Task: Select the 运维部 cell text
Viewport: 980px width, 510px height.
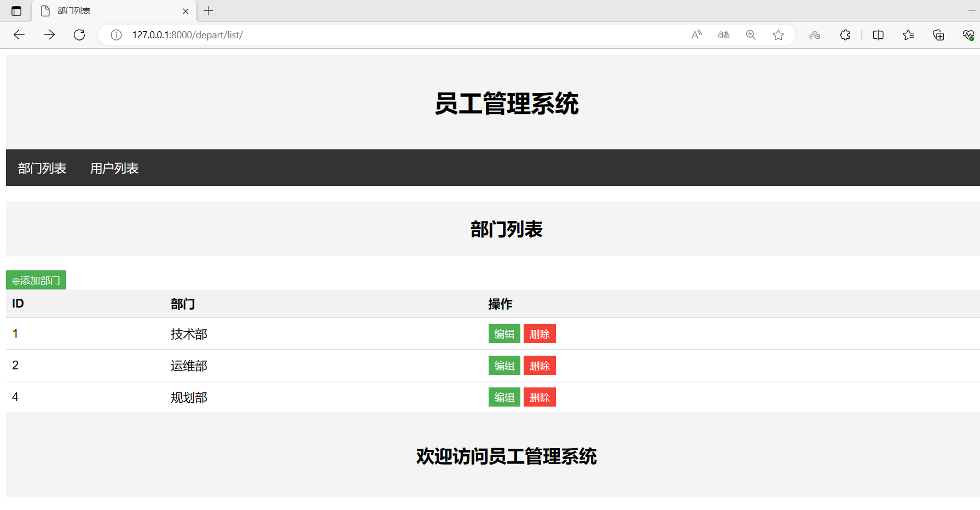Action: tap(189, 366)
